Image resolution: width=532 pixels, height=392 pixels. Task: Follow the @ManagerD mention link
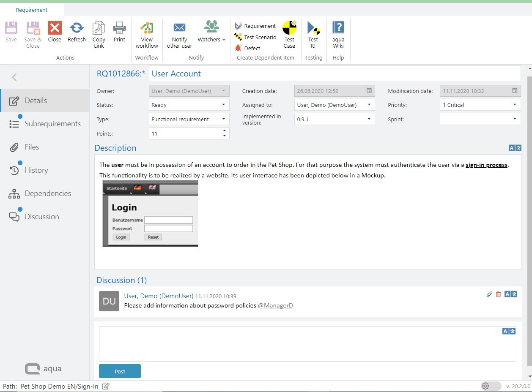pyautogui.click(x=275, y=305)
